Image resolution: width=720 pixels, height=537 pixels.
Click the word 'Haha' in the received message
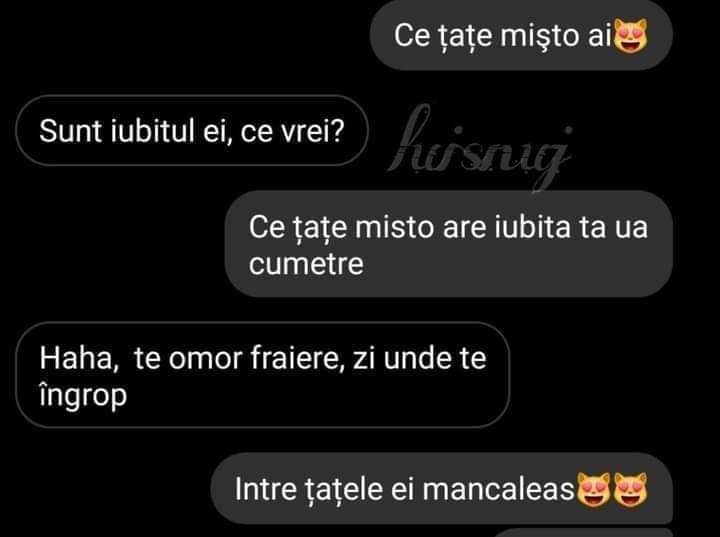(76, 358)
